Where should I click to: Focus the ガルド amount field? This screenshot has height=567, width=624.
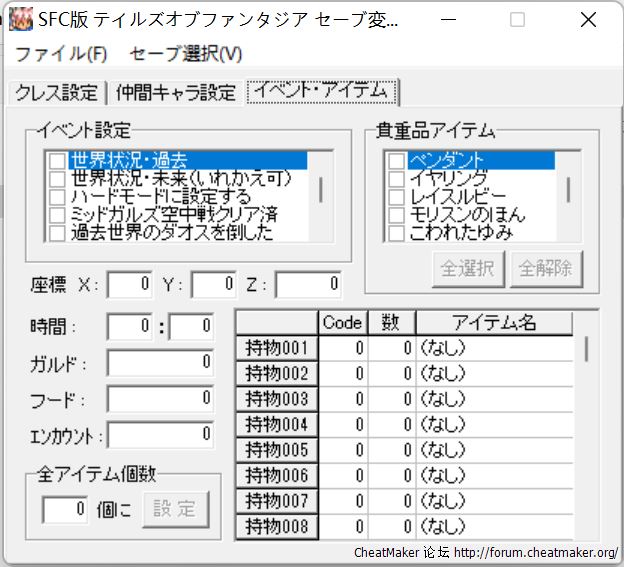pyautogui.click(x=160, y=363)
